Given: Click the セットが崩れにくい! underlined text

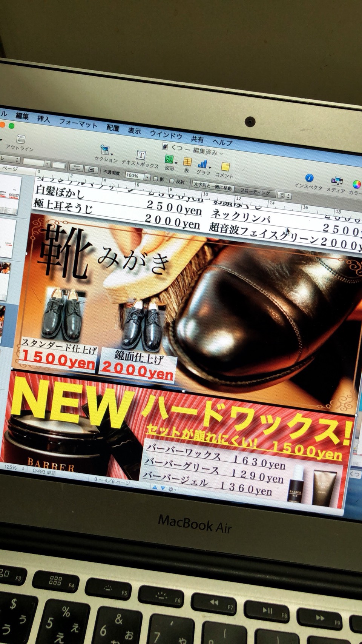Looking at the screenshot, I should pyautogui.click(x=201, y=436).
